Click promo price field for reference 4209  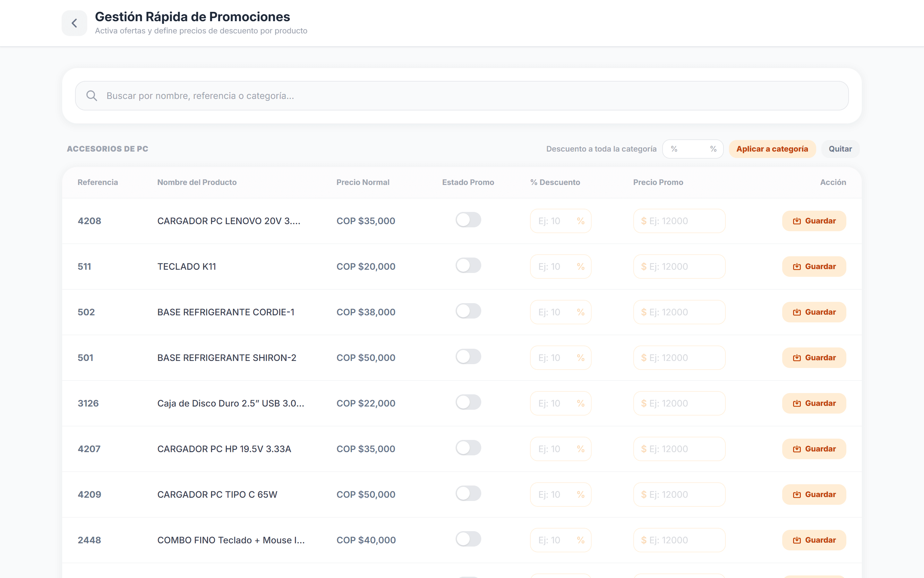click(679, 494)
